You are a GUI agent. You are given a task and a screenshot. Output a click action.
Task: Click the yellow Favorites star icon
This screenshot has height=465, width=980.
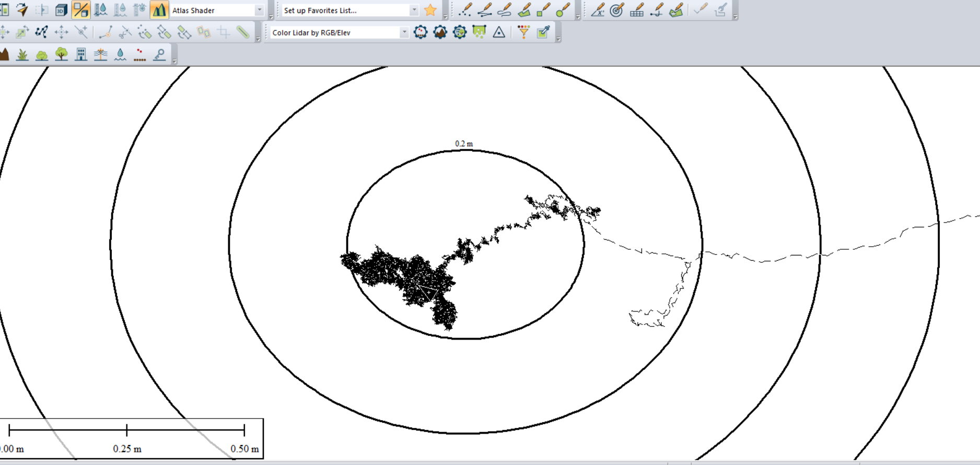pyautogui.click(x=430, y=10)
